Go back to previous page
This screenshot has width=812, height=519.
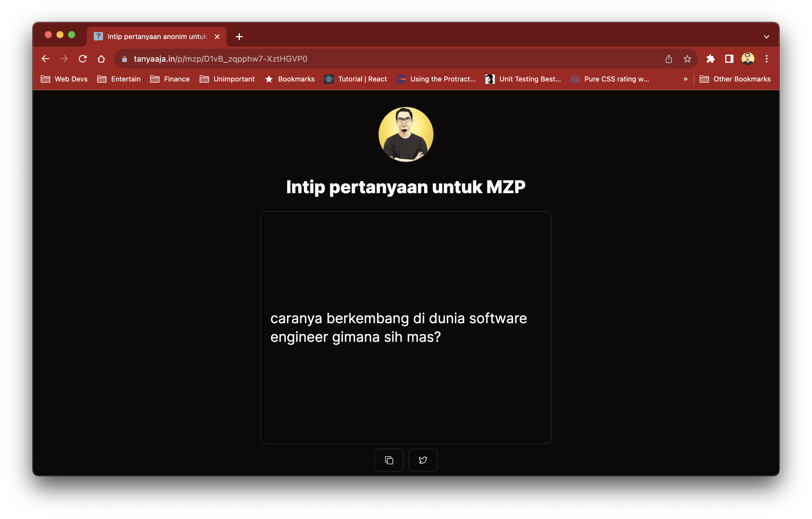click(45, 59)
